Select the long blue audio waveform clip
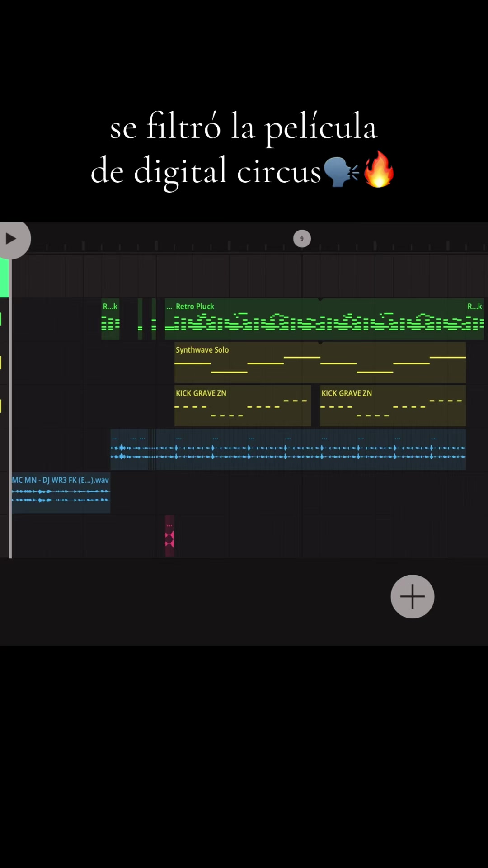Screen dimensions: 488x868 (288, 449)
